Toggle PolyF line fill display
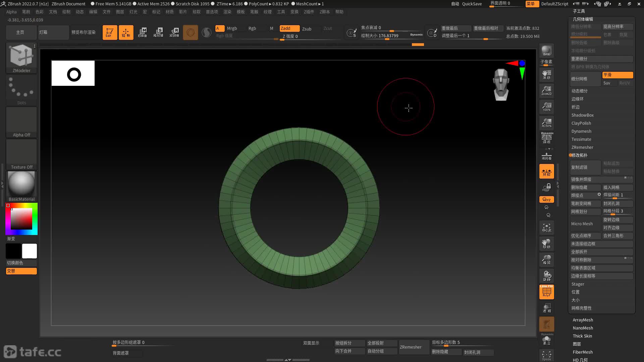 [x=546, y=292]
